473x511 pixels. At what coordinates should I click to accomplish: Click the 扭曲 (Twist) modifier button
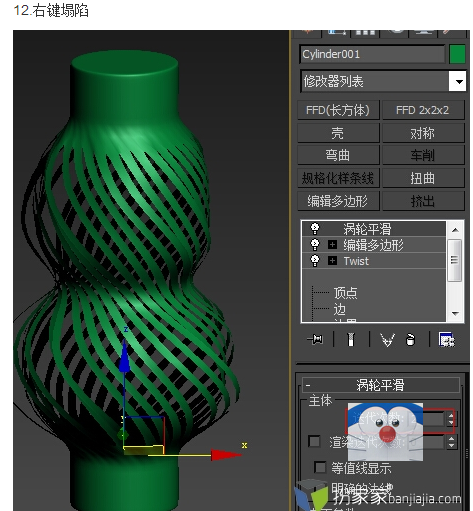click(423, 178)
